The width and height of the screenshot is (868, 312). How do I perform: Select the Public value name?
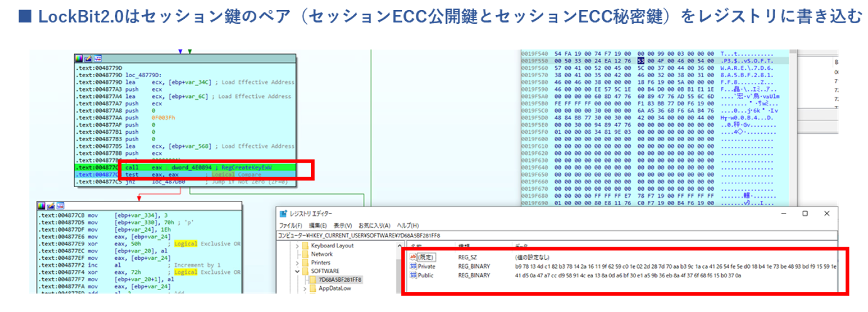tap(426, 275)
